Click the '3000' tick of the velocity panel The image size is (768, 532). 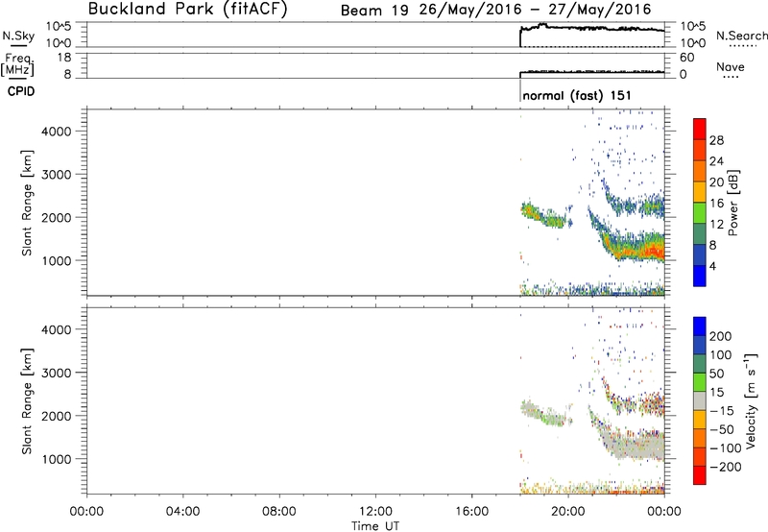[57, 373]
